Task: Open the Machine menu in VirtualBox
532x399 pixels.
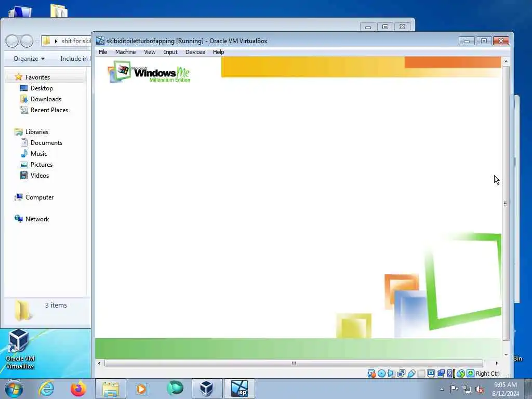Action: click(x=125, y=52)
